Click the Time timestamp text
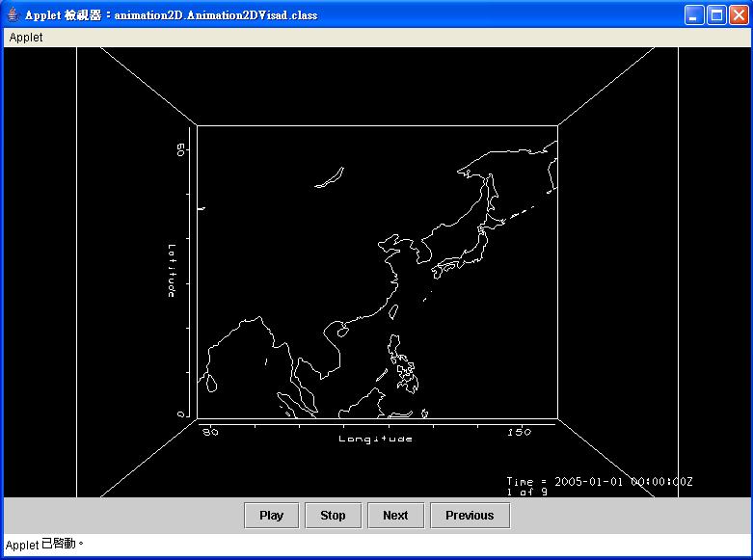The height and width of the screenshot is (560, 753). (599, 481)
